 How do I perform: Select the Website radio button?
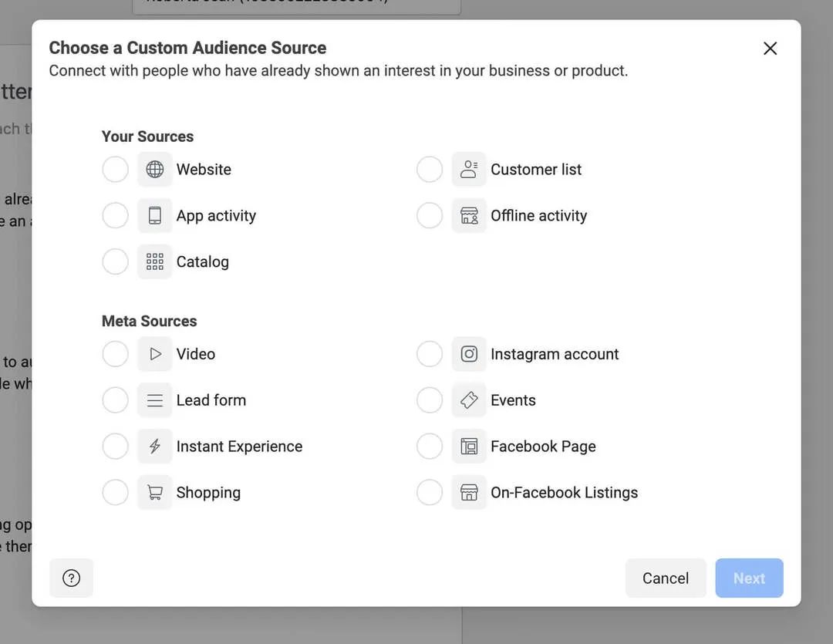click(115, 170)
